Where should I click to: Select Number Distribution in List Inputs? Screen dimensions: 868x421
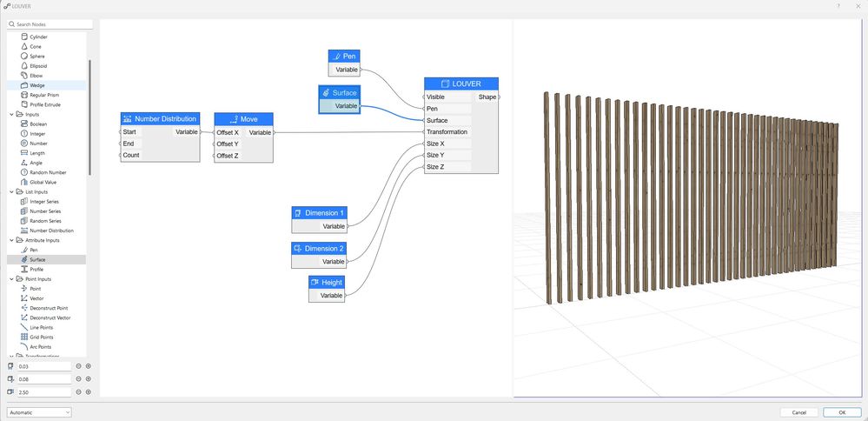51,231
